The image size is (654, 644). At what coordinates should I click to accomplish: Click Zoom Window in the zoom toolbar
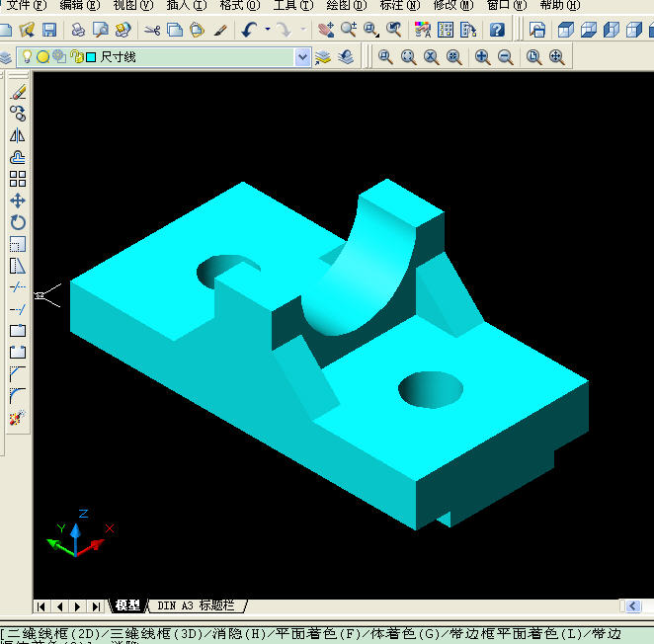click(385, 57)
